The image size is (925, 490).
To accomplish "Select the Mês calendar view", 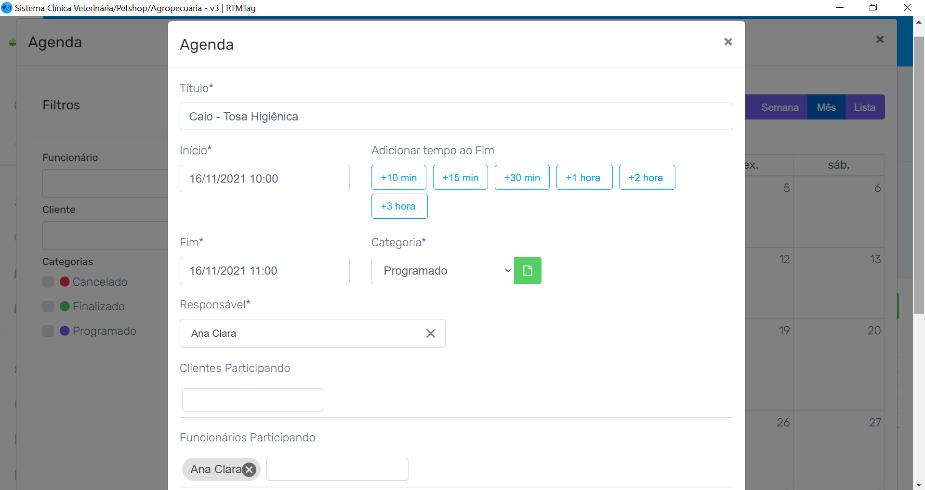I will point(826,108).
